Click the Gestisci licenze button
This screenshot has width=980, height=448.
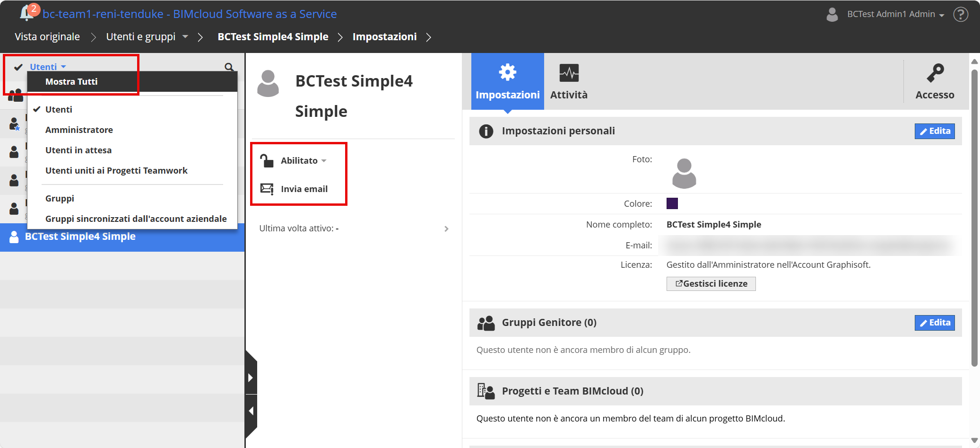(711, 284)
